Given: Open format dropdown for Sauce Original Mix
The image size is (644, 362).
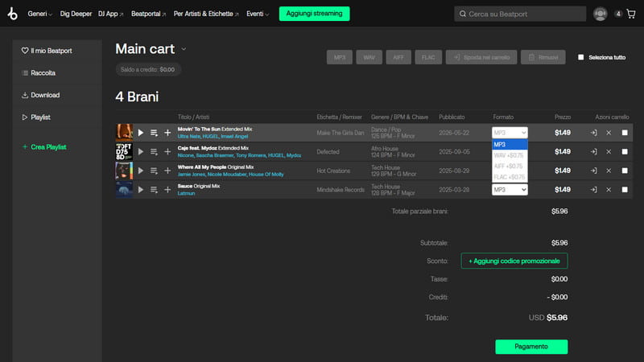Looking at the screenshot, I should [510, 190].
